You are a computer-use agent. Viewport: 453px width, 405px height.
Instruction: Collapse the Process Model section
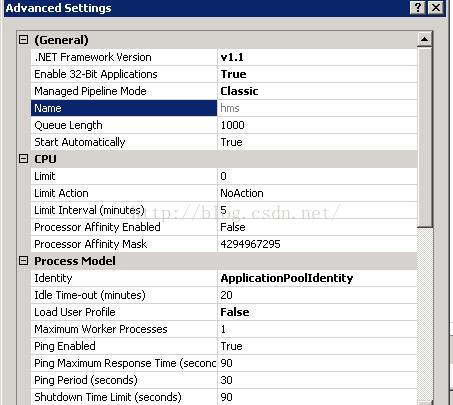[x=23, y=261]
